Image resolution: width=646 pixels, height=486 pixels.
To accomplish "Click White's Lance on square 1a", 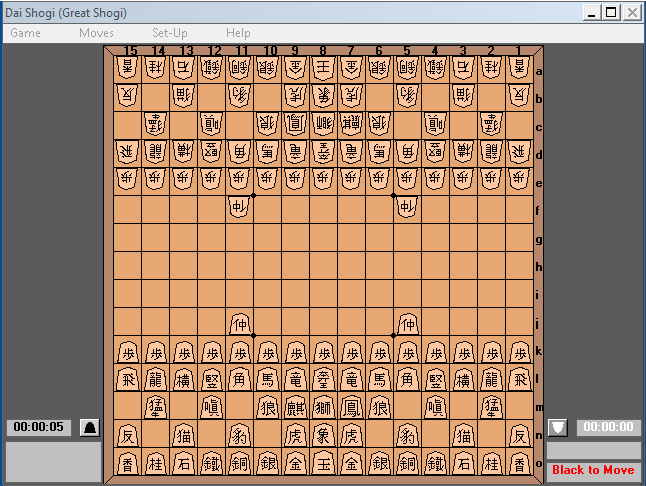I will (519, 68).
